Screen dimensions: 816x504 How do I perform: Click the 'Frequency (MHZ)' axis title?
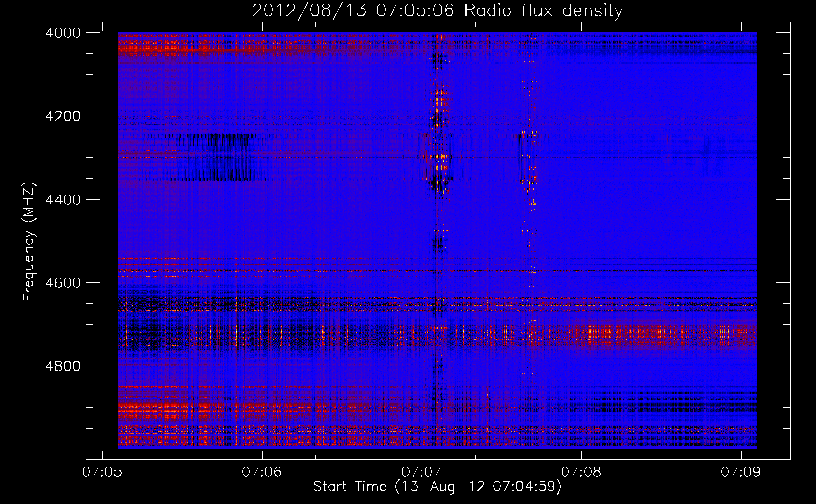(29, 242)
